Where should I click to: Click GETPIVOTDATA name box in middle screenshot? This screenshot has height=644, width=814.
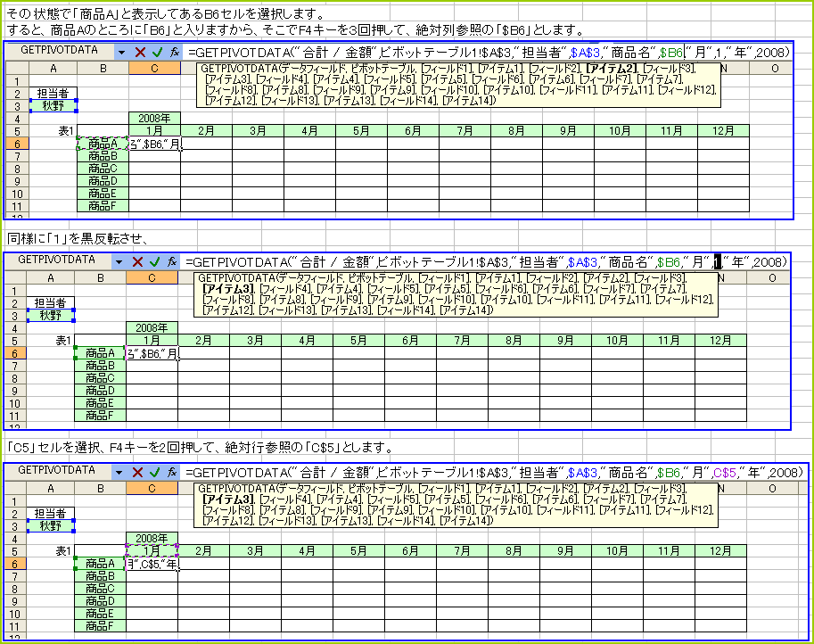click(58, 260)
